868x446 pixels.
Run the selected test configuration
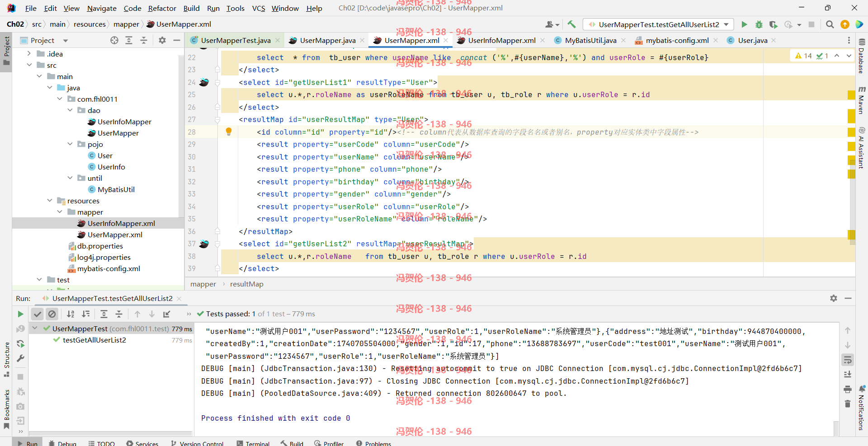(744, 24)
